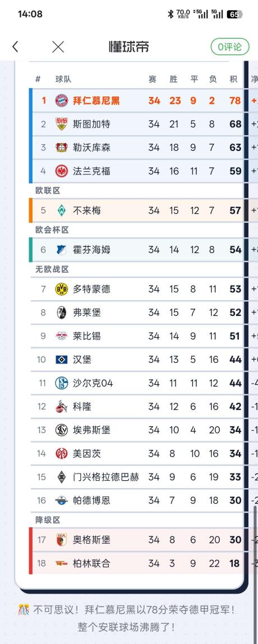Viewport: 258px width, 644px height.
Task: Tap the Leverkusen club logo
Action: (x=62, y=148)
